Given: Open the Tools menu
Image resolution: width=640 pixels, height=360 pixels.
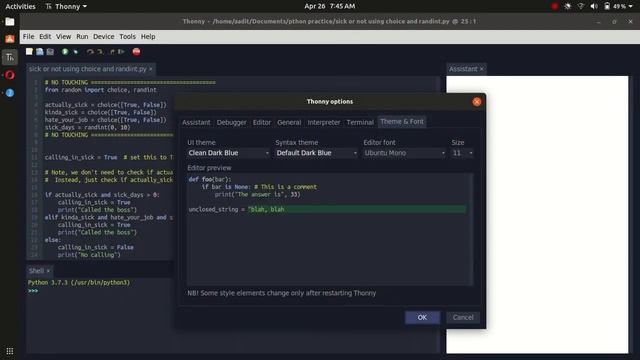Looking at the screenshot, I should 127,37.
